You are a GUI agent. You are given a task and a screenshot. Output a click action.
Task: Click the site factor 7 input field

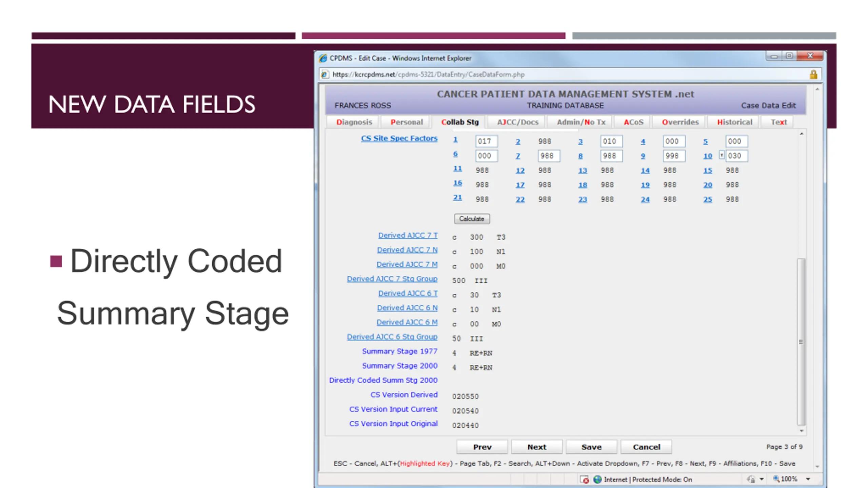pyautogui.click(x=549, y=156)
